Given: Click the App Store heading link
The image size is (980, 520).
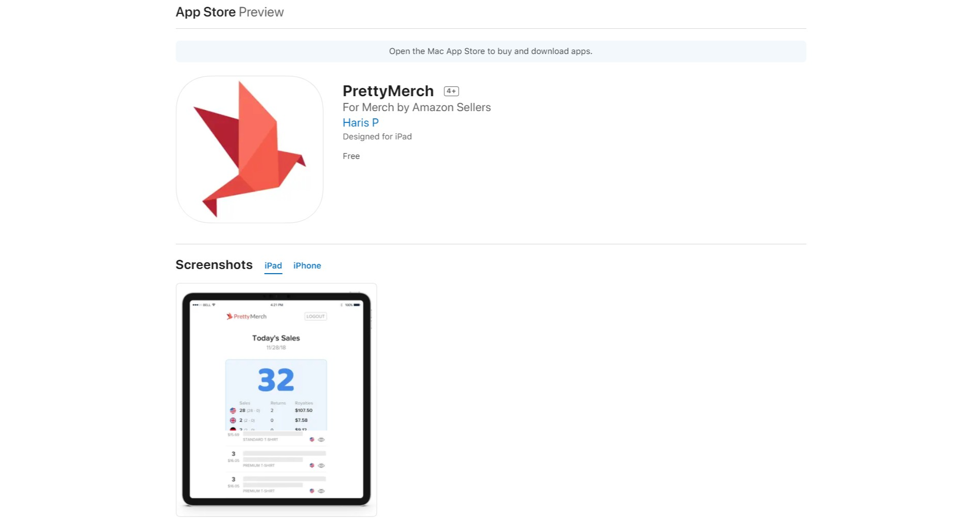Looking at the screenshot, I should point(205,12).
